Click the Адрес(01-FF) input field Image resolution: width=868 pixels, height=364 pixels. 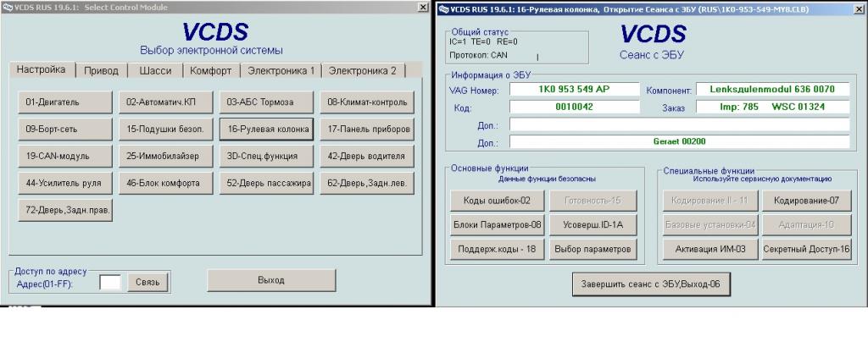109,282
